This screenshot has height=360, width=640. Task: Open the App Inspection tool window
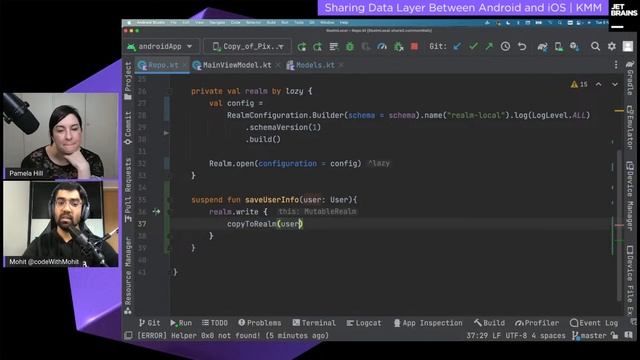[428, 323]
